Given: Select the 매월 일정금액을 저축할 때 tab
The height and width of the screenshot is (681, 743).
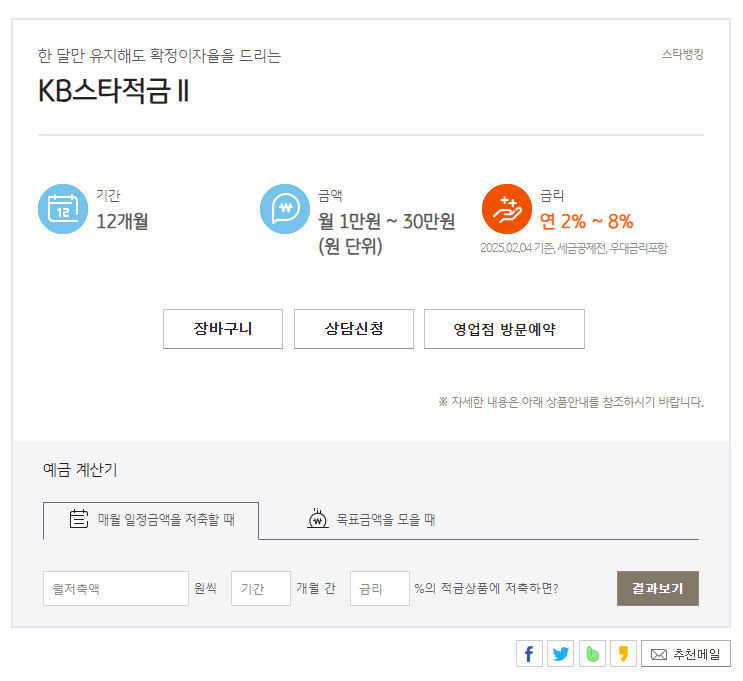Looking at the screenshot, I should pos(151,520).
